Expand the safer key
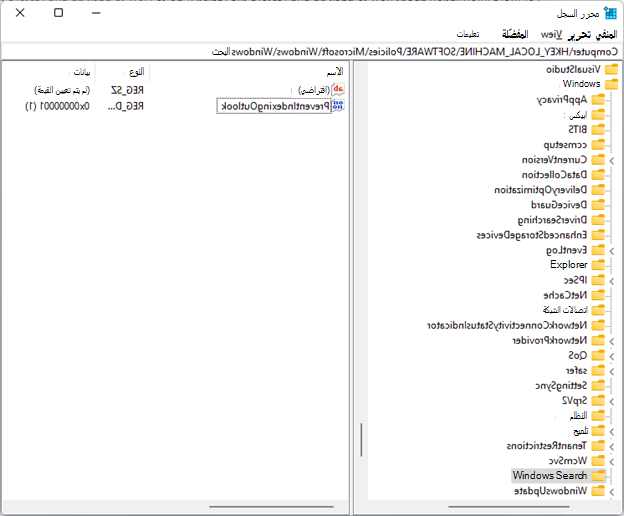624x516 pixels. point(612,372)
